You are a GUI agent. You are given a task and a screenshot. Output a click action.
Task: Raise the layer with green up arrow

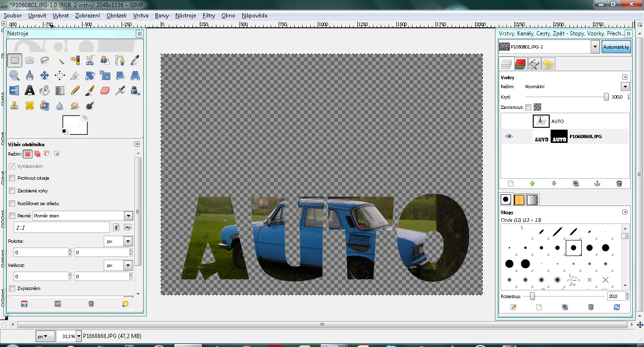pyautogui.click(x=532, y=183)
